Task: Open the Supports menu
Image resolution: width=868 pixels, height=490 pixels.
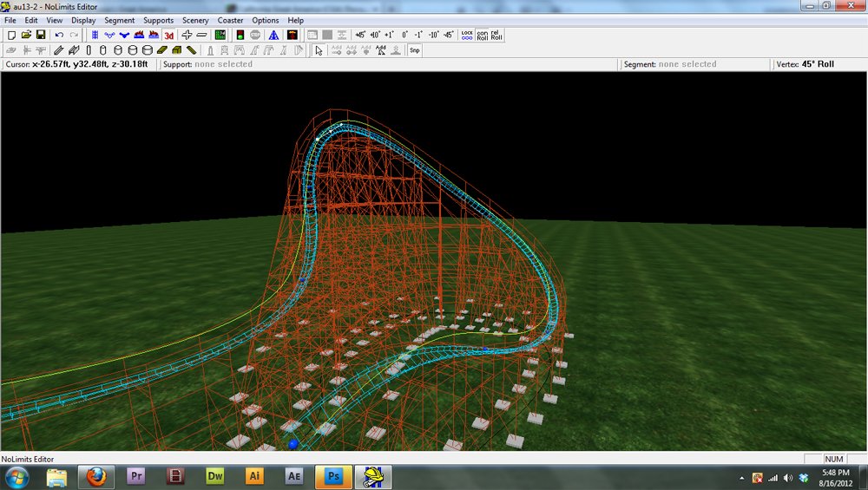Action: pos(158,20)
